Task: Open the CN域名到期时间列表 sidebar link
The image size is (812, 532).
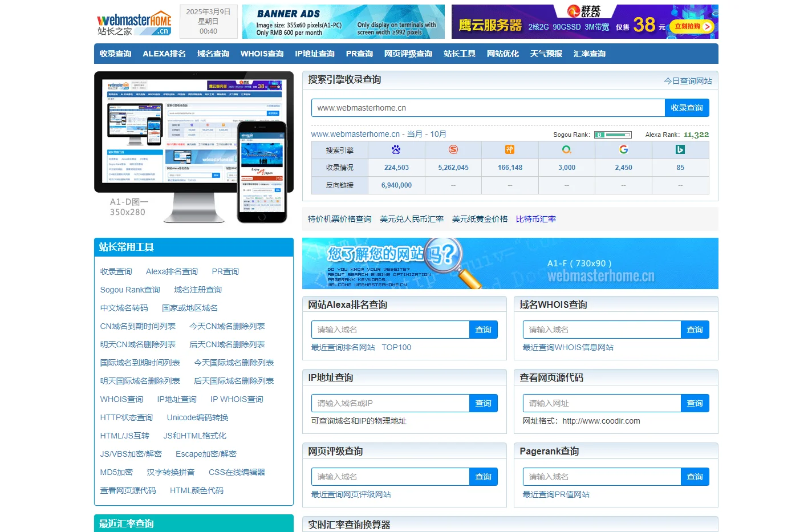Action: point(137,326)
